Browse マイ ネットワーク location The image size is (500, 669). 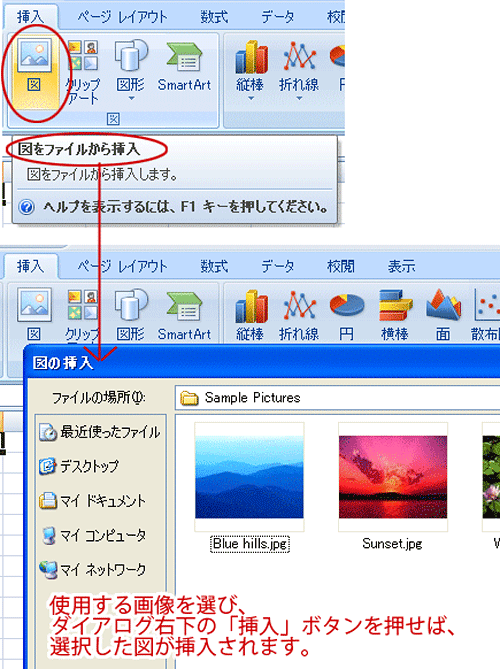[92, 570]
